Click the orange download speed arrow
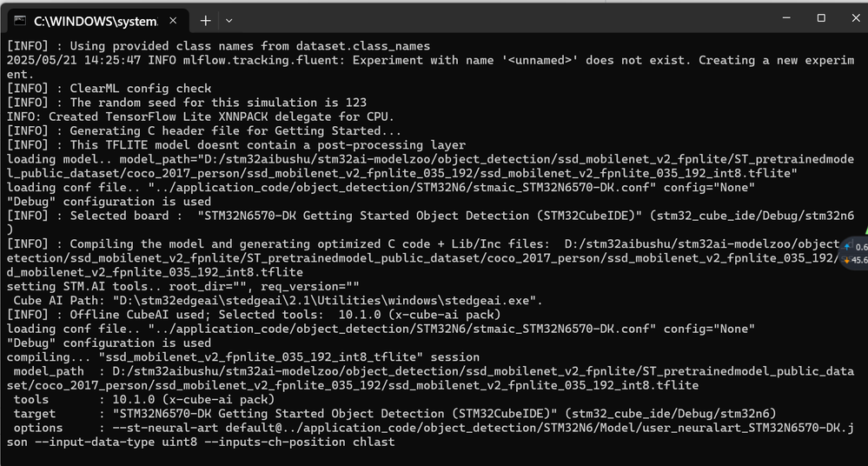This screenshot has width=868, height=466. pos(847,259)
